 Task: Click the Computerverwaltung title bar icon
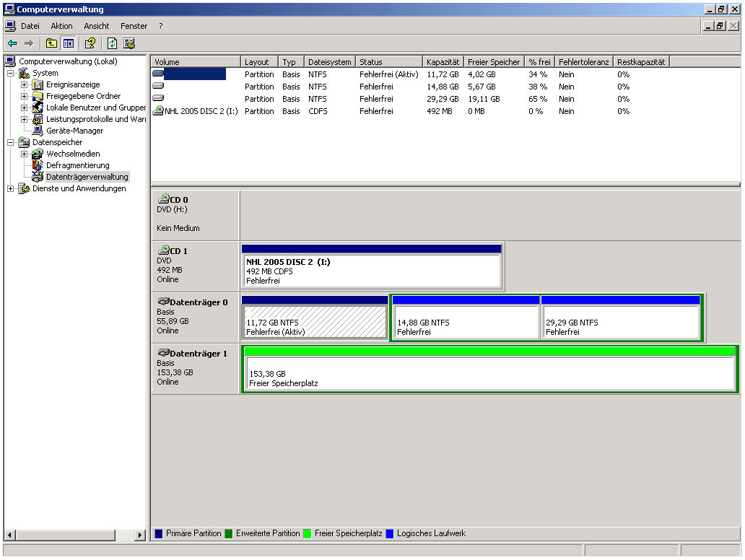click(9, 9)
